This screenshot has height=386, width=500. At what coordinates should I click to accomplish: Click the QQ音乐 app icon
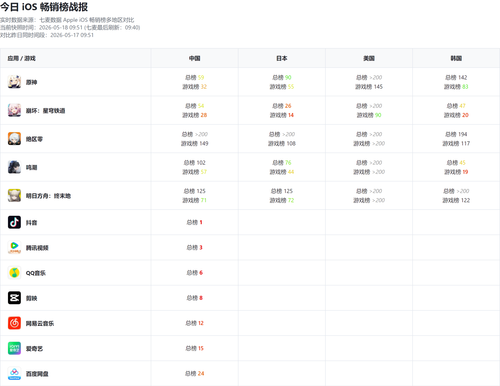14,273
